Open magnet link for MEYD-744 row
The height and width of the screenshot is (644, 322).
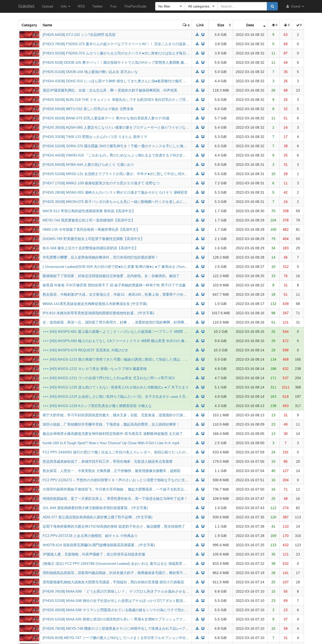click(203, 220)
